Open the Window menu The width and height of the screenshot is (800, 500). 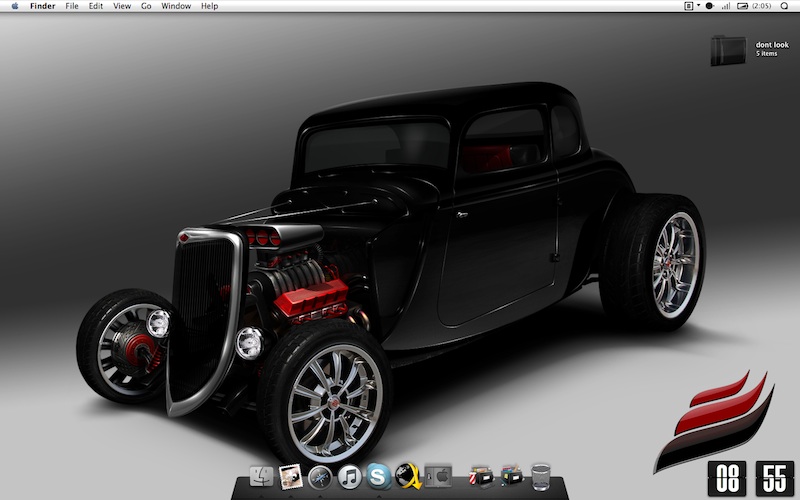pos(176,6)
